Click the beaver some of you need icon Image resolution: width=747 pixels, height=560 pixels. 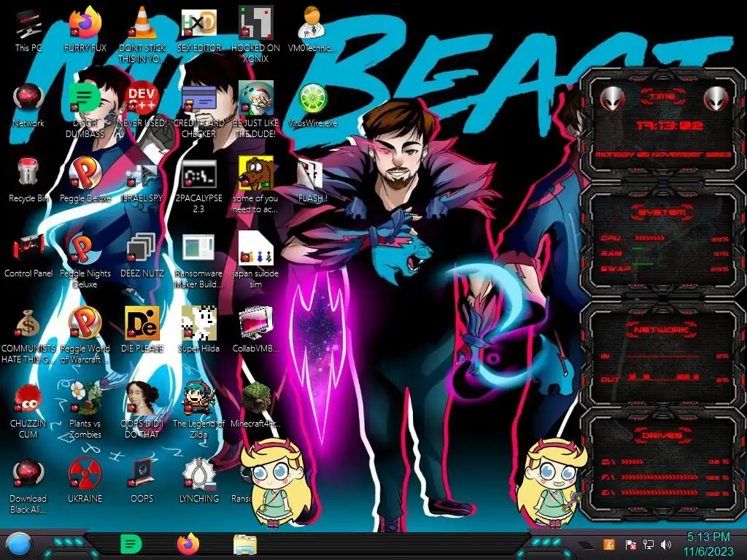pyautogui.click(x=256, y=185)
